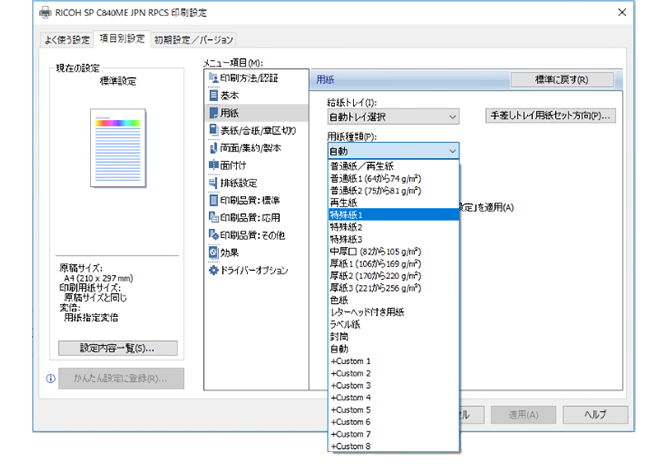Viewport: 668px width, 476px height.
Task: Click the かんたん設定に登録(R)... button
Action: (x=121, y=378)
